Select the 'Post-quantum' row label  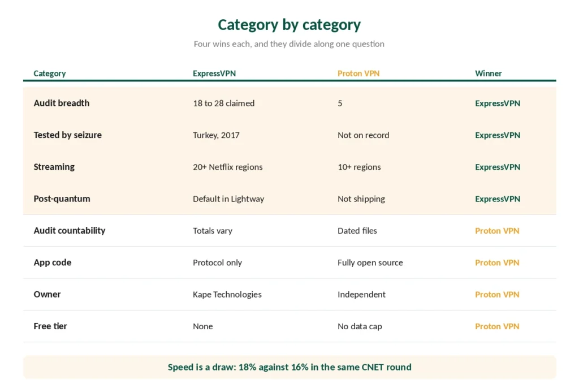[x=62, y=199]
